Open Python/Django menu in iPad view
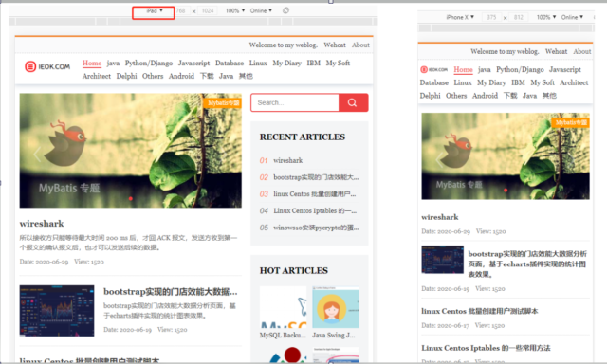The image size is (607, 364). tap(149, 64)
